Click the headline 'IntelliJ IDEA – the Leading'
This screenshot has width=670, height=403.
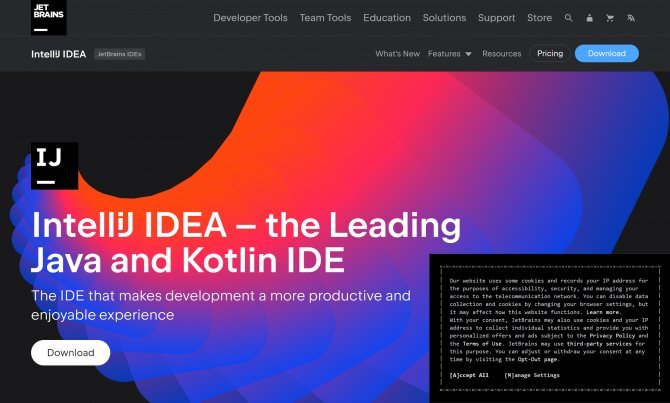[246, 225]
